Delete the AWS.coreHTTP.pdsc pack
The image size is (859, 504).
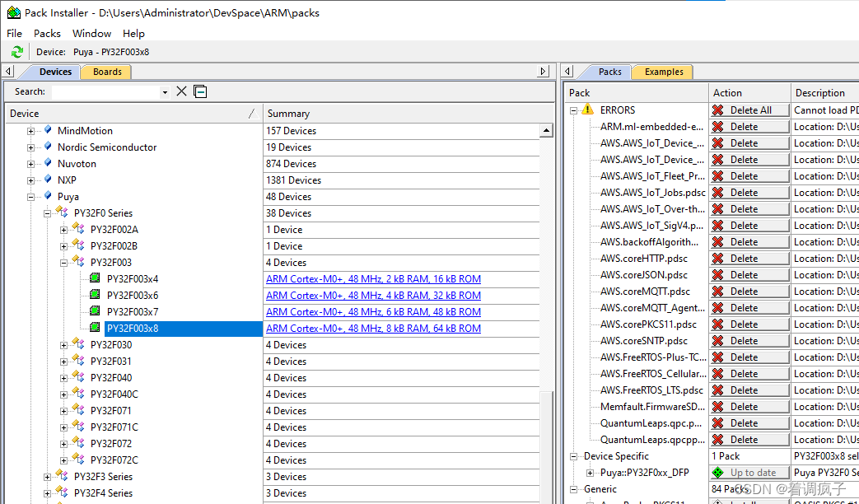tap(749, 258)
